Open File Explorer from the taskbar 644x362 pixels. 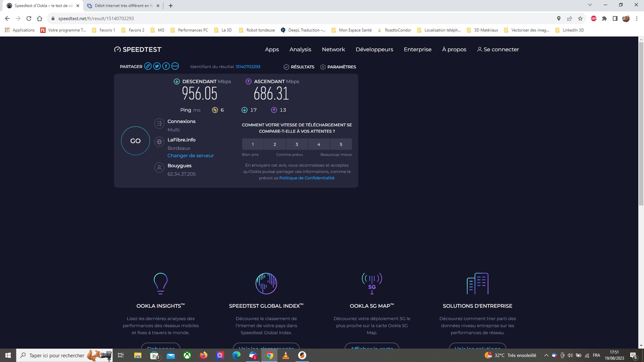[138, 355]
